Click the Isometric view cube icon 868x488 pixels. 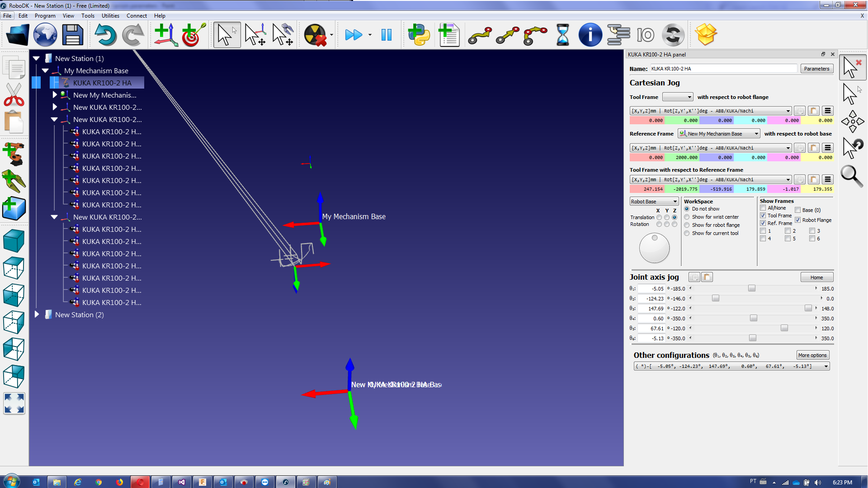pyautogui.click(x=14, y=241)
